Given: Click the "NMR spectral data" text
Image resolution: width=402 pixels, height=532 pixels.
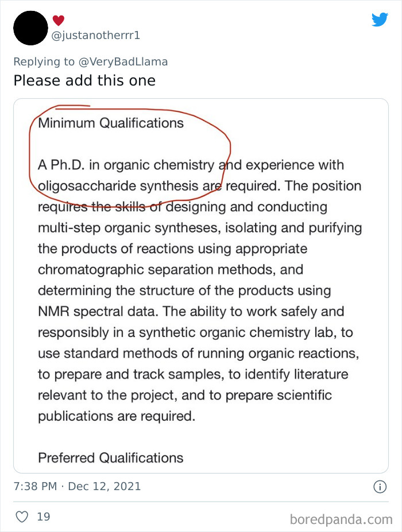Looking at the screenshot, I should point(98,311).
